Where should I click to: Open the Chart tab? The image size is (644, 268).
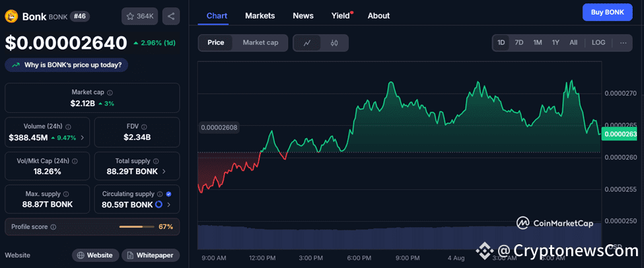217,16
